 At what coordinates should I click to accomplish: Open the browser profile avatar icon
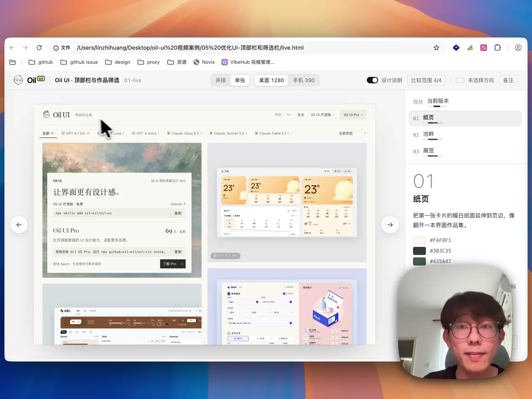[518, 48]
